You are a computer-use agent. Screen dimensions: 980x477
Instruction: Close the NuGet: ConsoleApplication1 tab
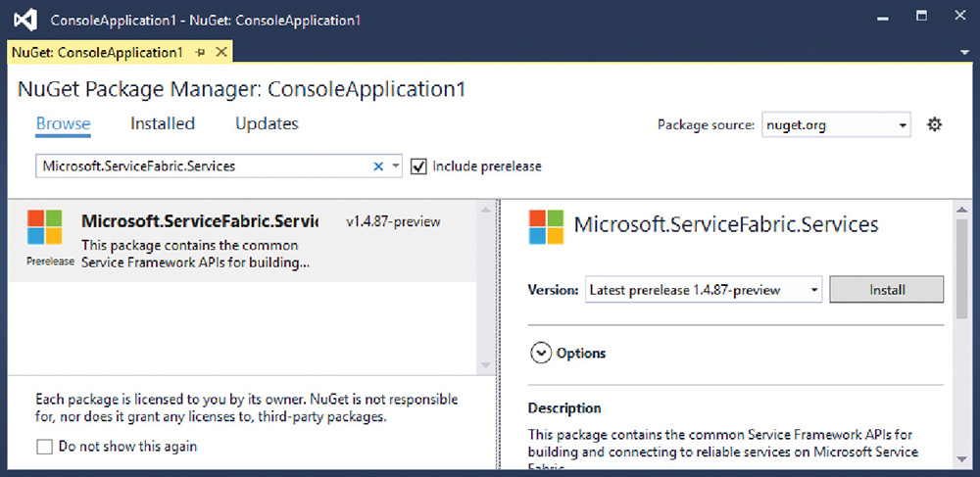tap(220, 53)
